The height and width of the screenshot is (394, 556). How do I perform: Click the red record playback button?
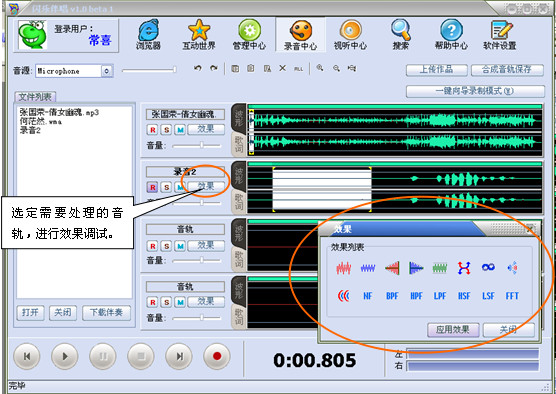[x=217, y=356]
